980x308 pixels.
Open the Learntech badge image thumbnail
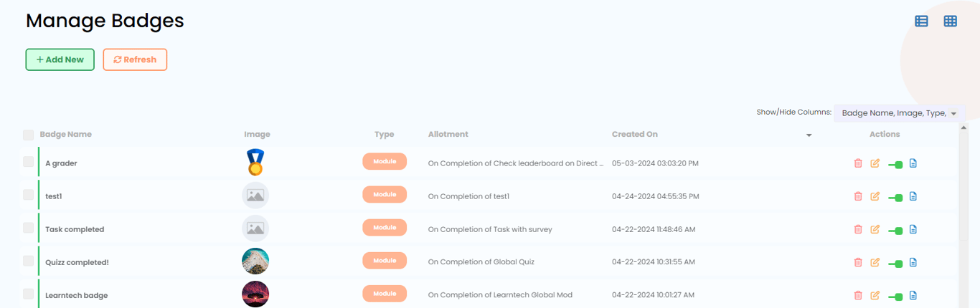click(x=255, y=294)
